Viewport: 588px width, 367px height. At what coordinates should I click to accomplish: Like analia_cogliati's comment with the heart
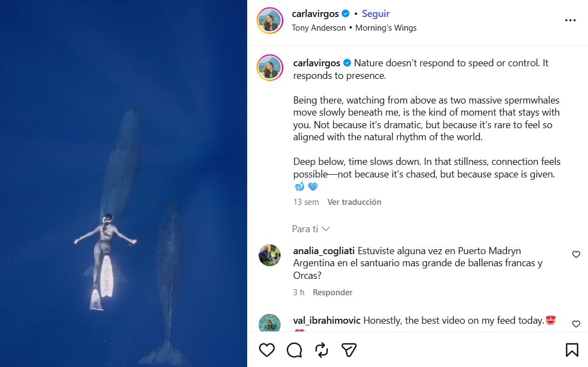576,254
